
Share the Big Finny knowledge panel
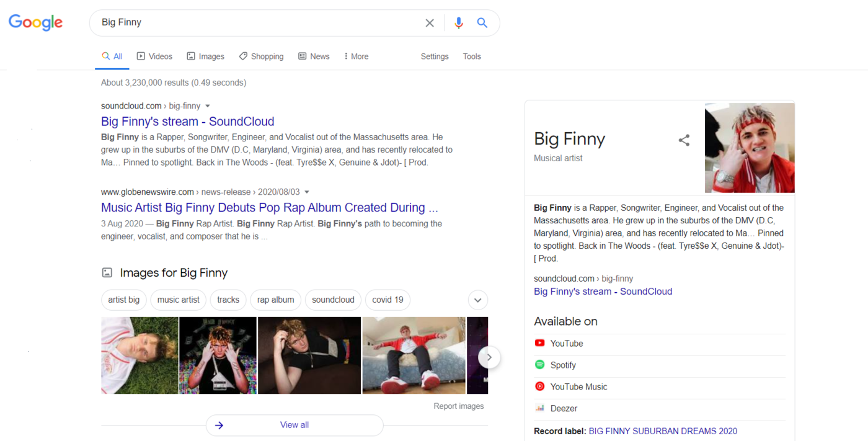pos(684,140)
